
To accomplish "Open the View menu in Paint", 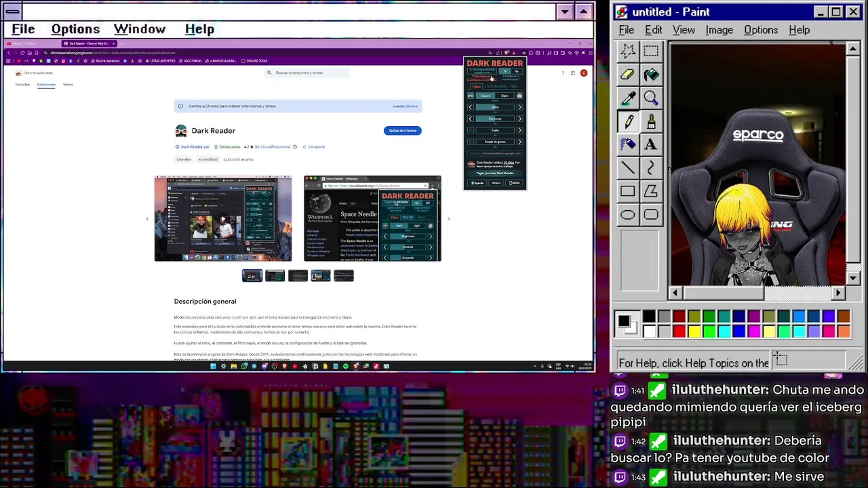I will click(x=684, y=30).
